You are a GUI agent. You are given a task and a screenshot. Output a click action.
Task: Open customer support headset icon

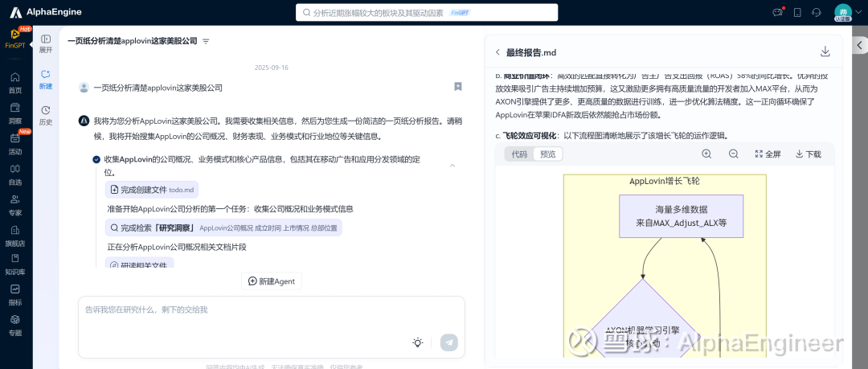coord(816,12)
